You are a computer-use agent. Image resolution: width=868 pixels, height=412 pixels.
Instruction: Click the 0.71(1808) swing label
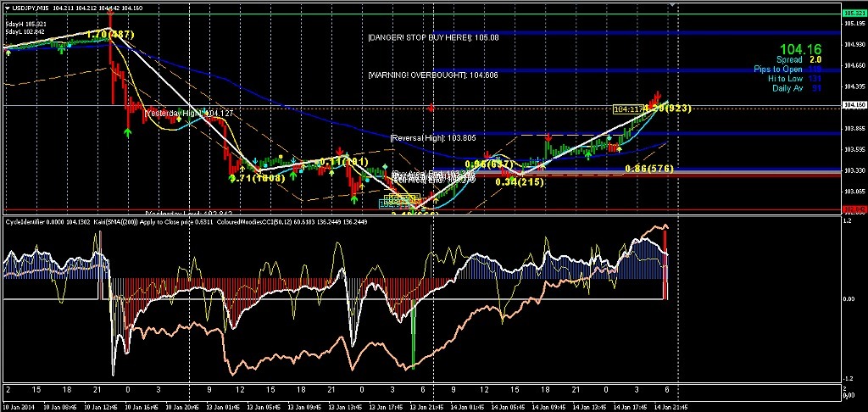tap(257, 178)
